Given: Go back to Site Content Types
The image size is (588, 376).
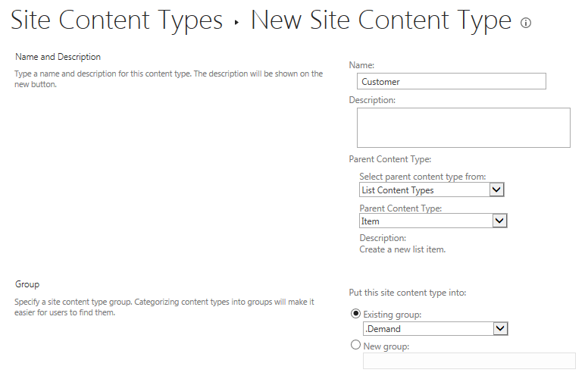Looking at the screenshot, I should click(117, 20).
